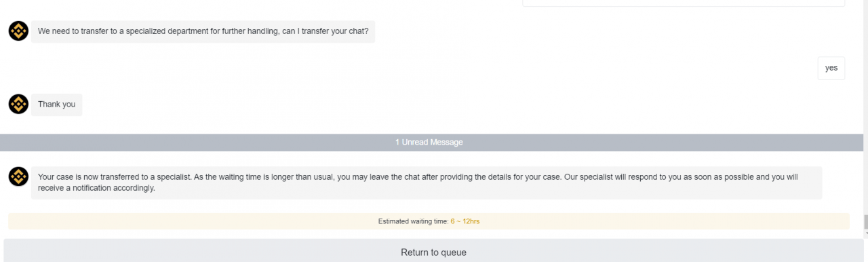The width and height of the screenshot is (868, 262).
Task: Click the Estimated waiting time banner
Action: (429, 221)
